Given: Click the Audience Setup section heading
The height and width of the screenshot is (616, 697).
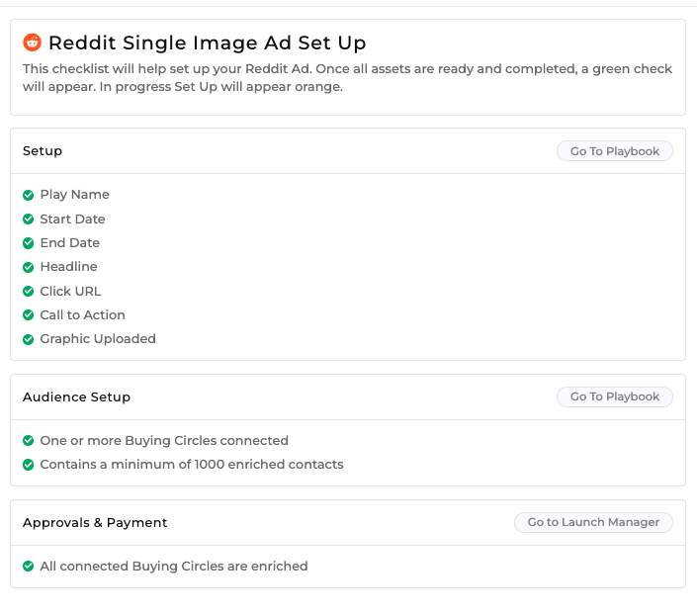Looking at the screenshot, I should [76, 396].
